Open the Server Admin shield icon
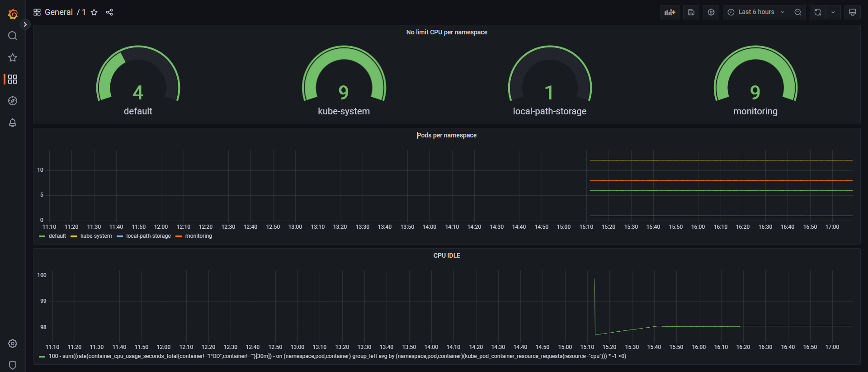Screen dimensions: 868x372 (13, 365)
